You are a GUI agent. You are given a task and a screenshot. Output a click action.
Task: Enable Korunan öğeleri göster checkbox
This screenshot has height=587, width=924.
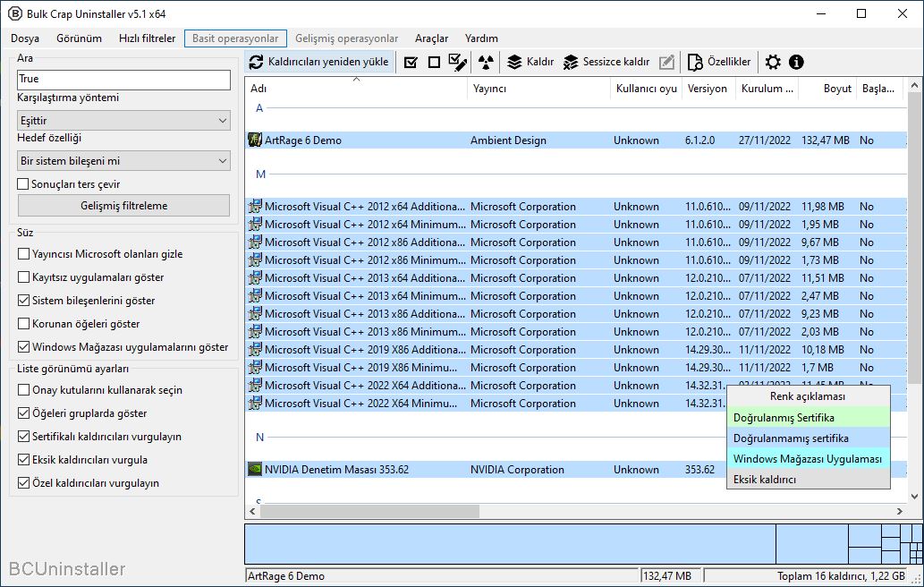tap(23, 324)
